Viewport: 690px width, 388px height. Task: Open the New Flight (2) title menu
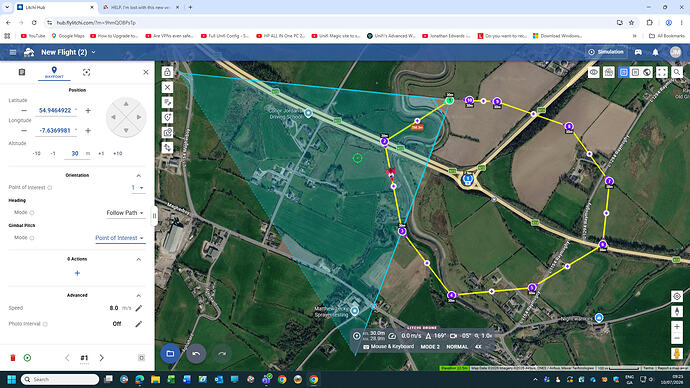[x=68, y=52]
